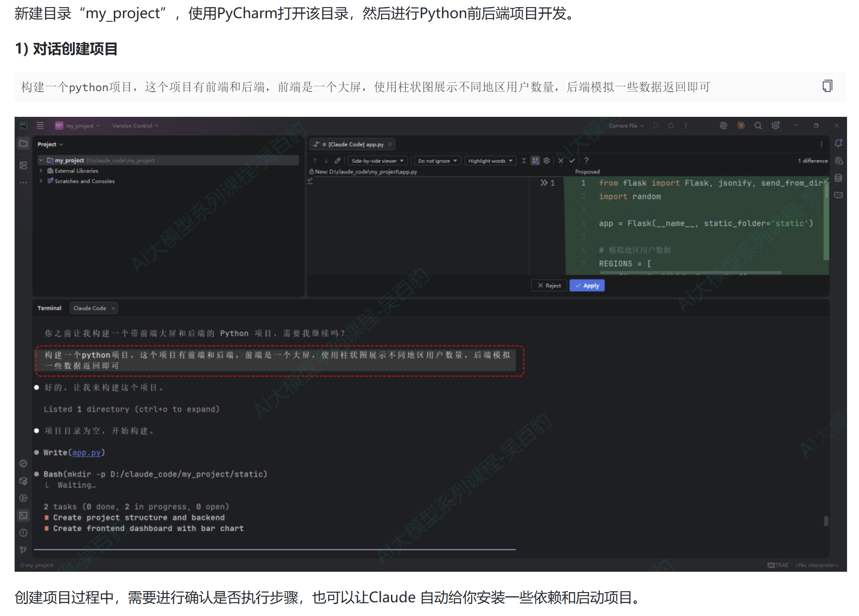Viewport: 859px width, 616px height.
Task: Click the X reject icon in diff toolbar
Action: [x=561, y=161]
